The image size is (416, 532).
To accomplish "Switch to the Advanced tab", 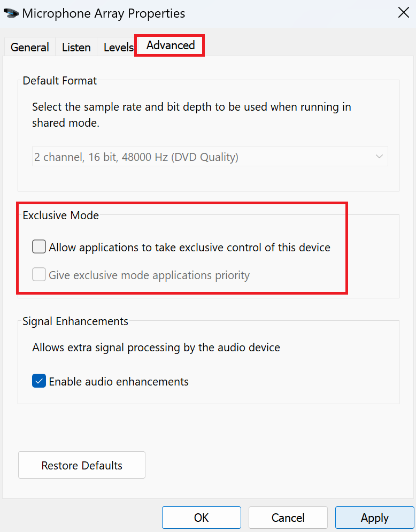I will pos(169,45).
